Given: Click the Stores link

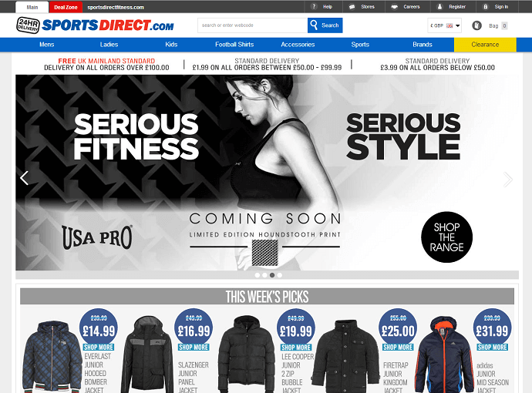Looking at the screenshot, I should 368,7.
